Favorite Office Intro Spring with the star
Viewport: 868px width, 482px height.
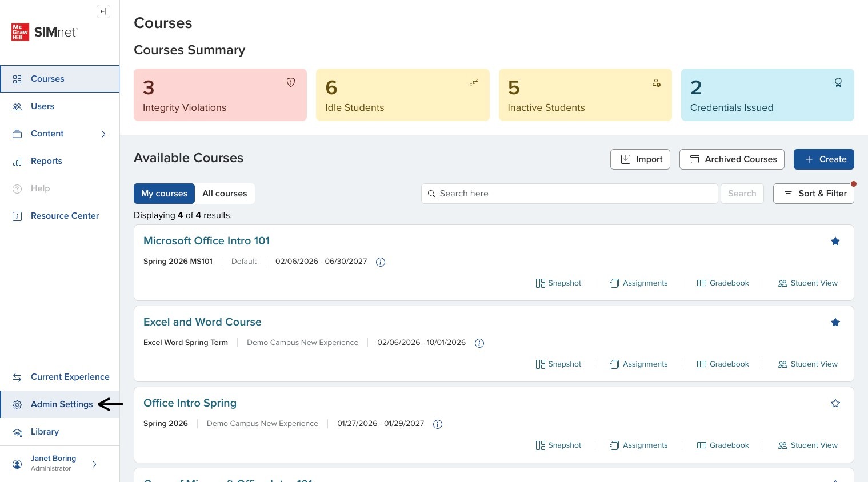tap(835, 404)
